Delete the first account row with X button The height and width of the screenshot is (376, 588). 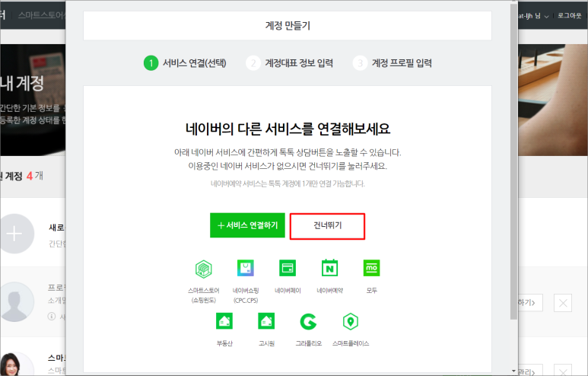point(562,303)
